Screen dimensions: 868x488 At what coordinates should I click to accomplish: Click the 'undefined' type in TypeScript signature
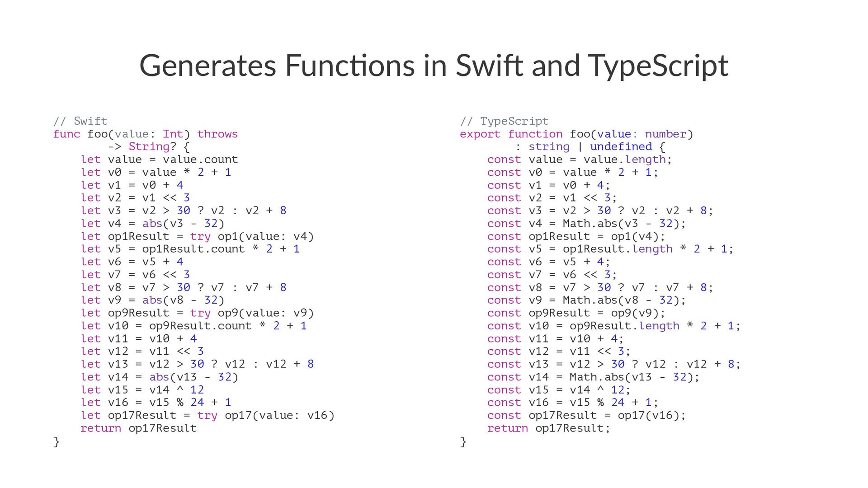coord(620,147)
